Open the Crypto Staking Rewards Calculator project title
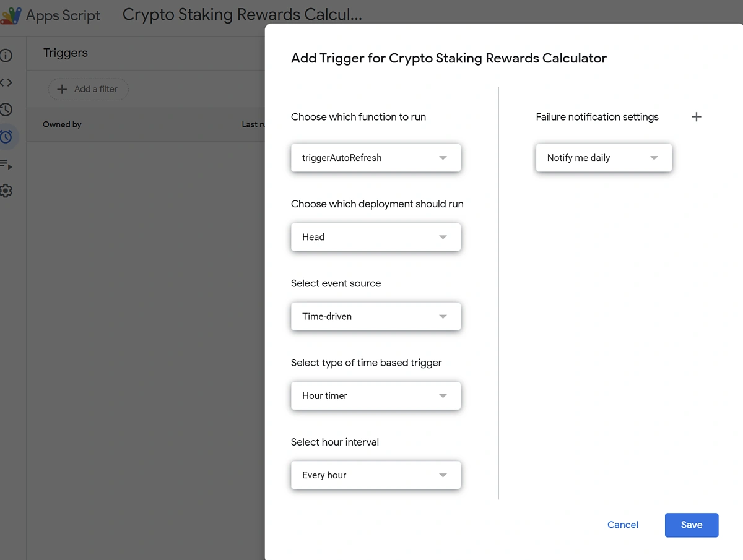 (x=241, y=14)
